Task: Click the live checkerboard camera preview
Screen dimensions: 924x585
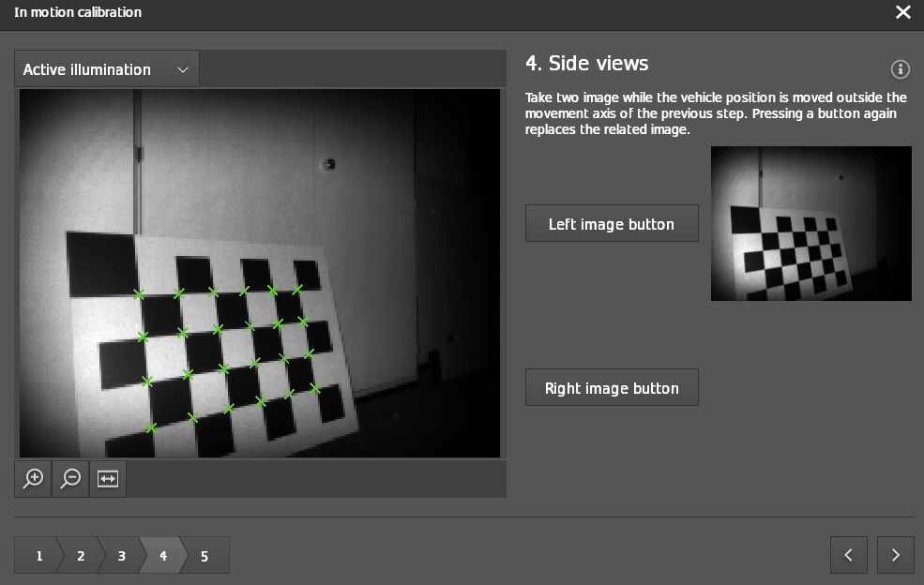Action: (x=260, y=273)
